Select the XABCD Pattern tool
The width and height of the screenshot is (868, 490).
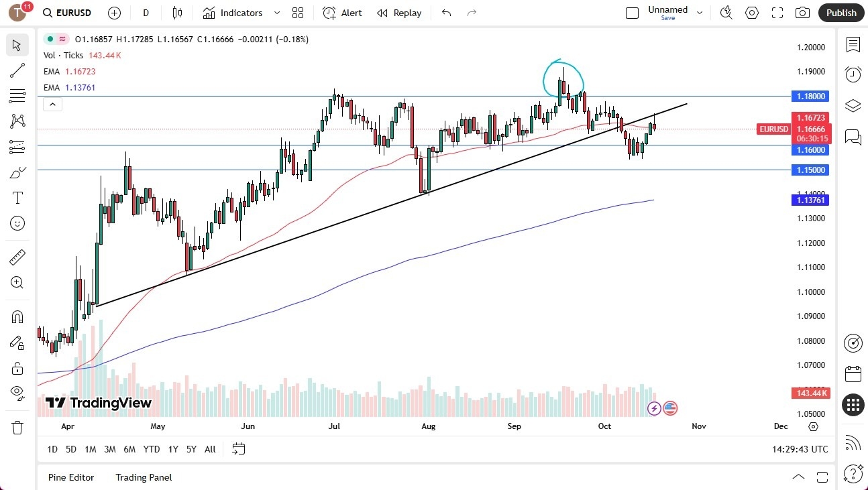pos(17,121)
